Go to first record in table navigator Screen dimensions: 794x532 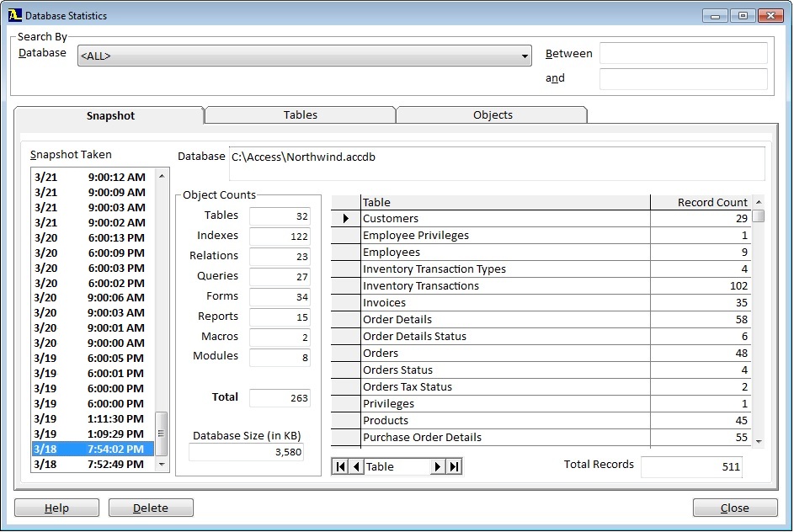(x=341, y=466)
